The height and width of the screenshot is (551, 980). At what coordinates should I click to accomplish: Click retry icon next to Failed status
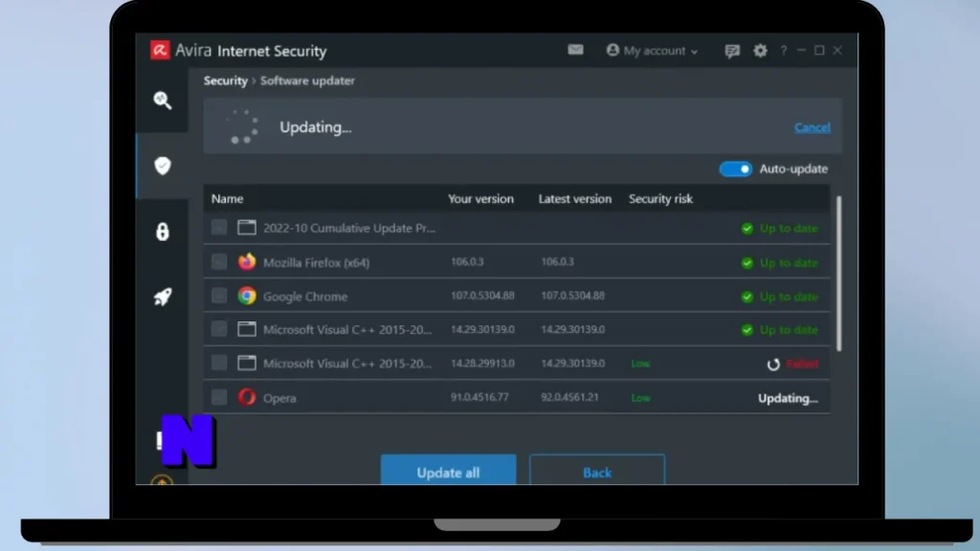click(x=773, y=364)
